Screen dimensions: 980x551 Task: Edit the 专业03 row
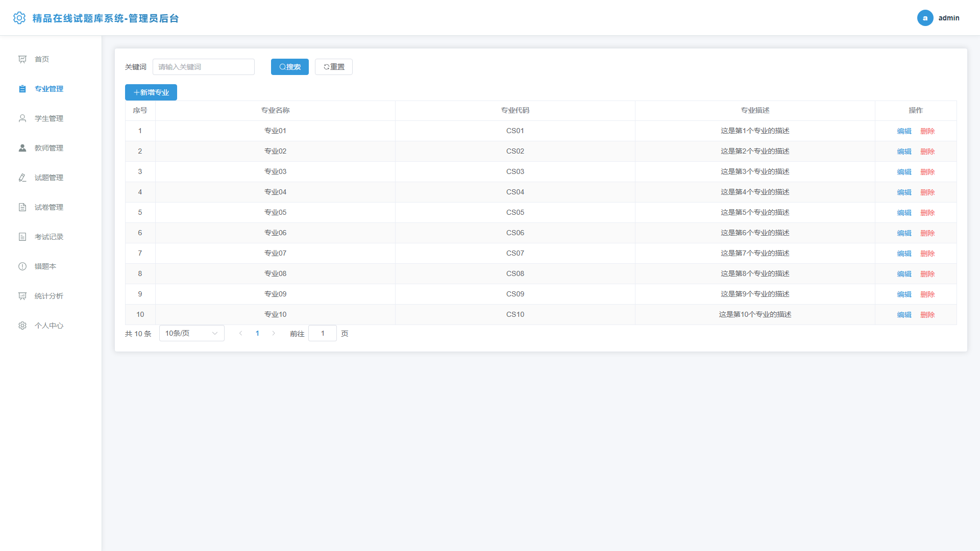coord(904,172)
